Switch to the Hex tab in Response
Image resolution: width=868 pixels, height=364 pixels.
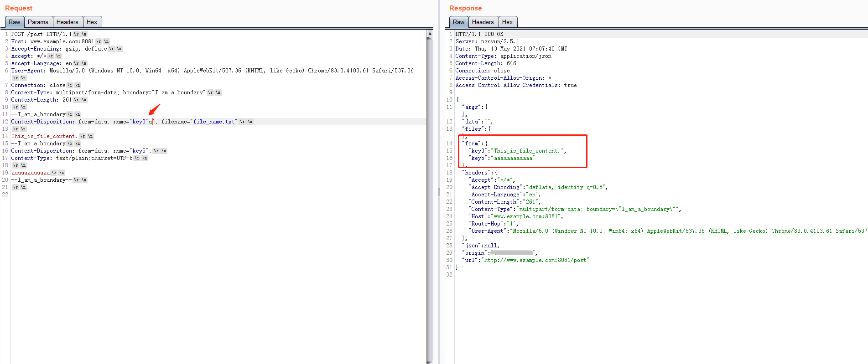click(x=507, y=22)
